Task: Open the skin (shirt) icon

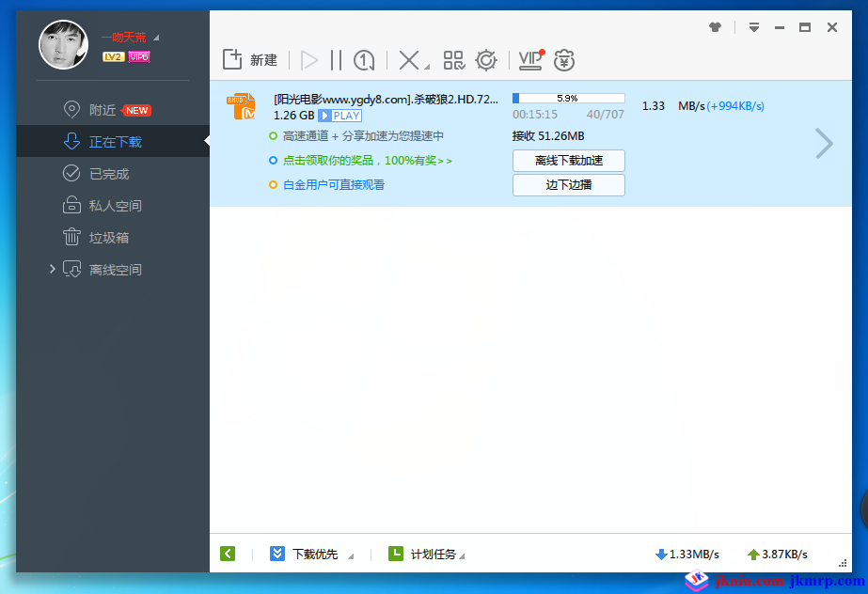Action: point(716,27)
